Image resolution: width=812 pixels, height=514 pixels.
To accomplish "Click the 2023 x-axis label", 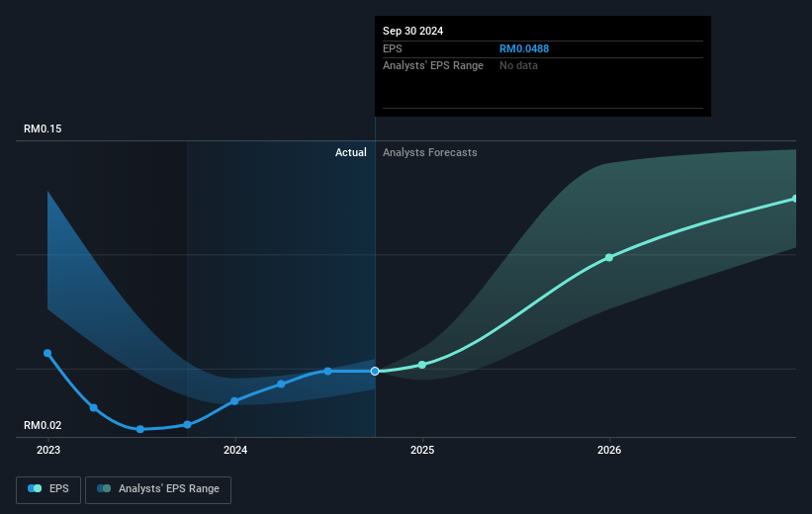I will pyautogui.click(x=48, y=450).
